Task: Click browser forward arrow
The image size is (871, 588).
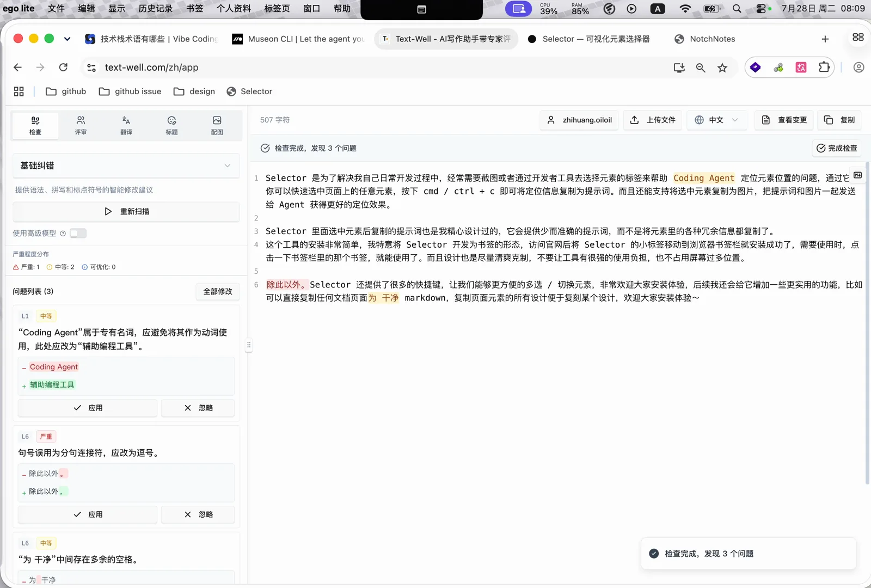Action: [40, 68]
